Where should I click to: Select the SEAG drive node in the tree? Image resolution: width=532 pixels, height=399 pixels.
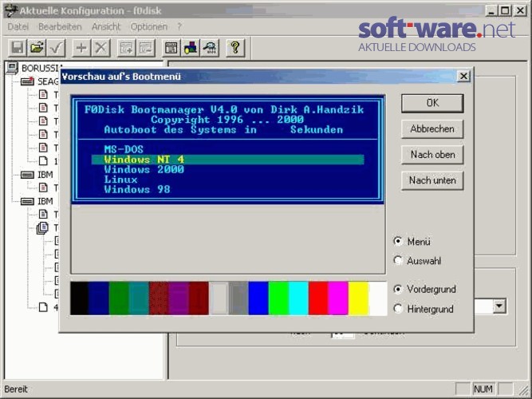40,81
